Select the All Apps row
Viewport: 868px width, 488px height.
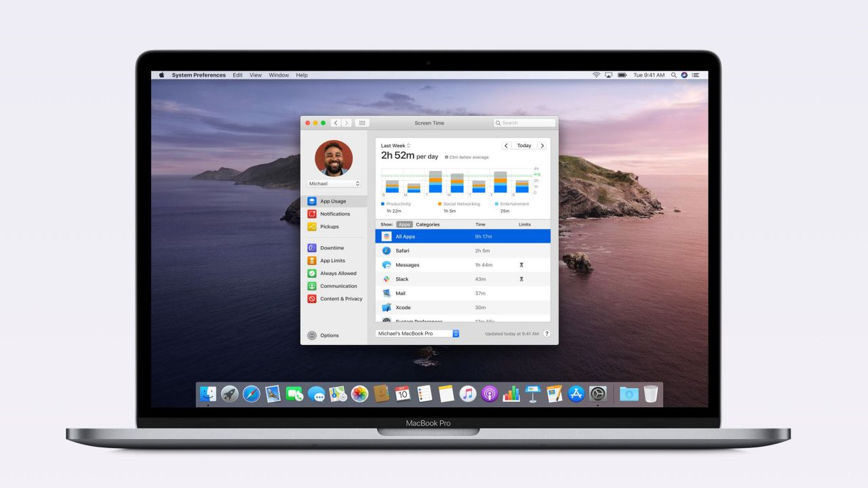[463, 237]
